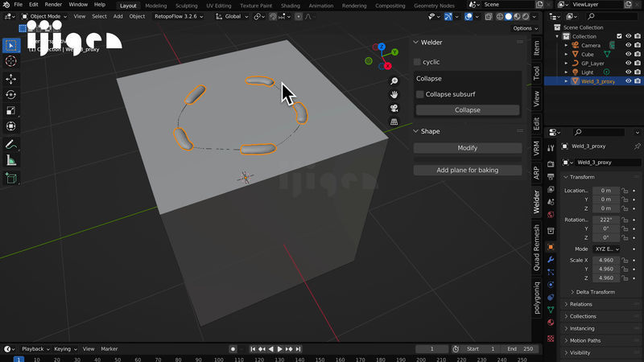Open the Material properties sphere tab
Screen dimensions: 644x362
[551, 323]
